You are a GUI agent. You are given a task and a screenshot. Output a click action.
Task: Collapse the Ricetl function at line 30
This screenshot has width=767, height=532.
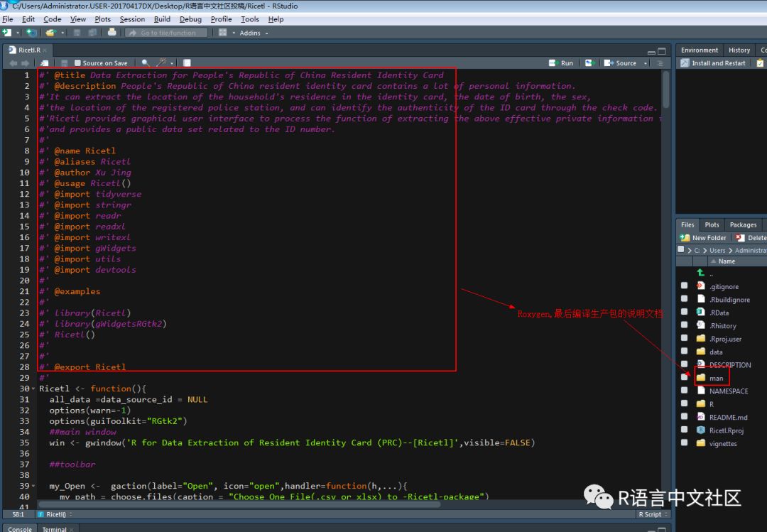(x=34, y=389)
